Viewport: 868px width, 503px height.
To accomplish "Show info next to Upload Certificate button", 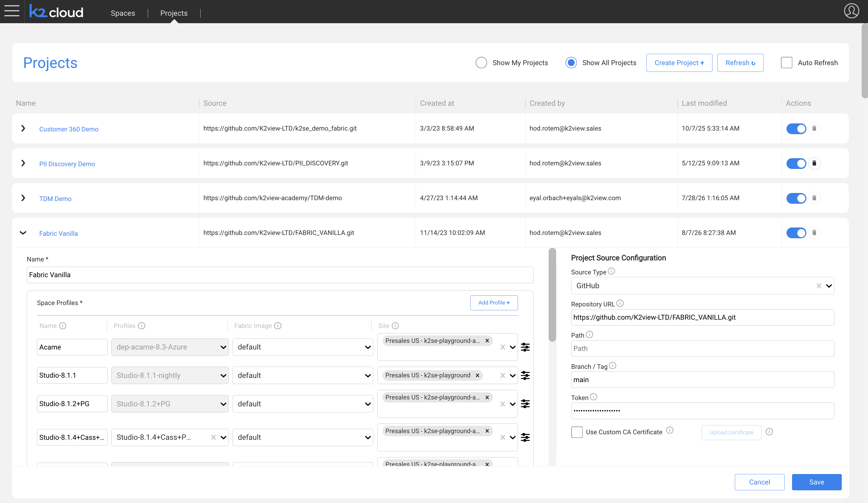I will pos(769,432).
